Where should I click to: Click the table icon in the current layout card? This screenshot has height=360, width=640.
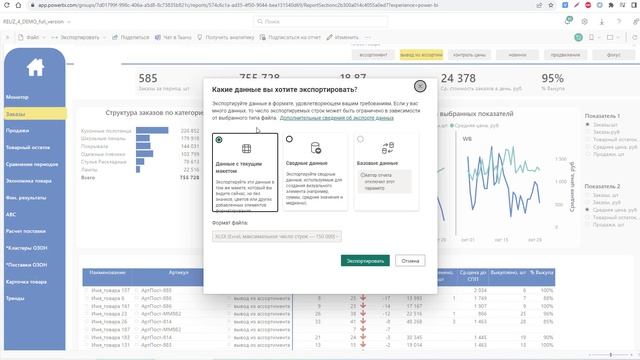point(246,149)
